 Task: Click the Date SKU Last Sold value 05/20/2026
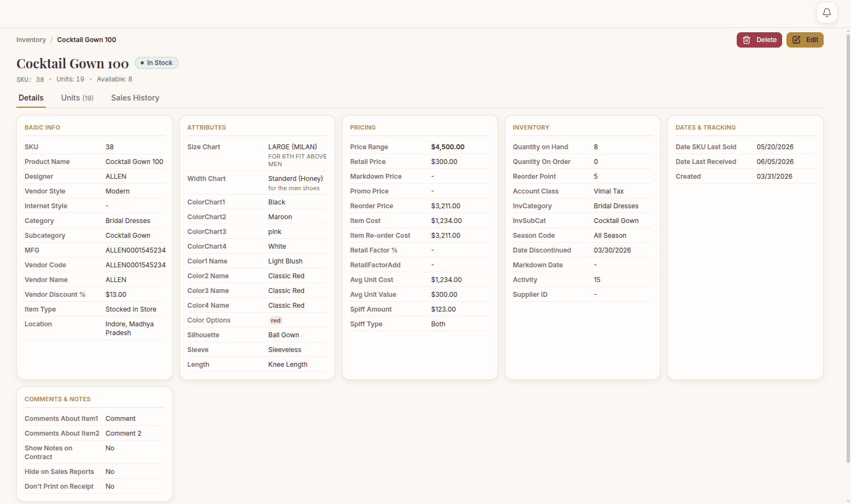775,147
